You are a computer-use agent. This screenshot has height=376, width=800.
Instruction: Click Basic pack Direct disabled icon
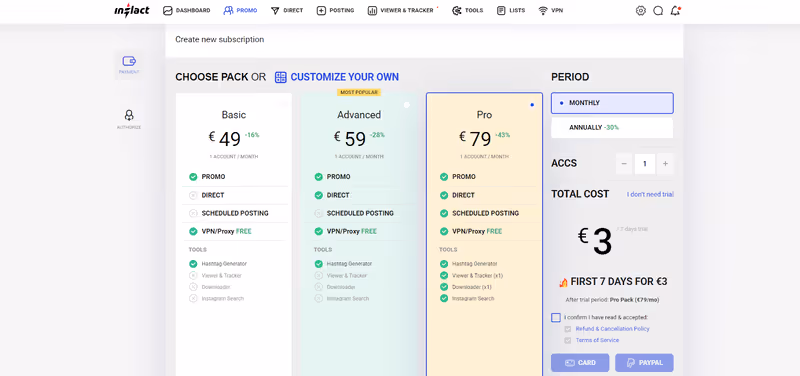click(x=193, y=195)
